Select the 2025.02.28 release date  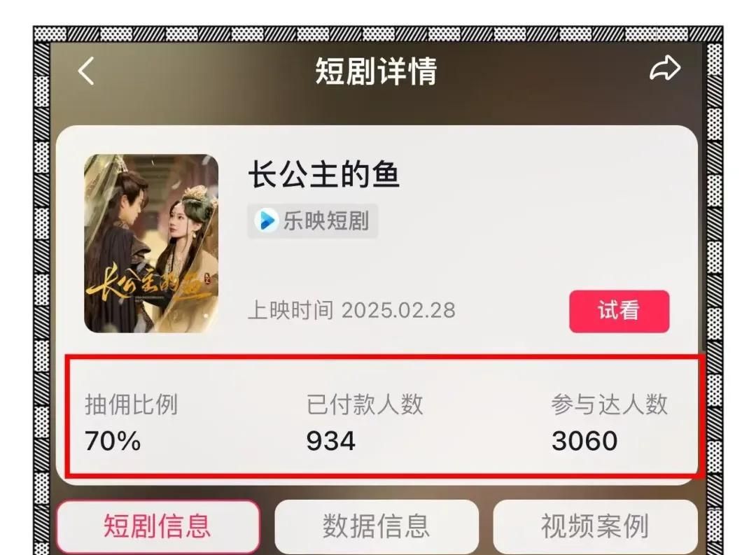(399, 311)
